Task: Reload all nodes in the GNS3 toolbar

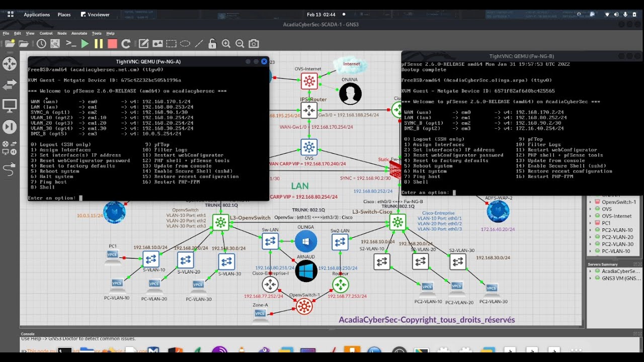Action: (x=126, y=44)
